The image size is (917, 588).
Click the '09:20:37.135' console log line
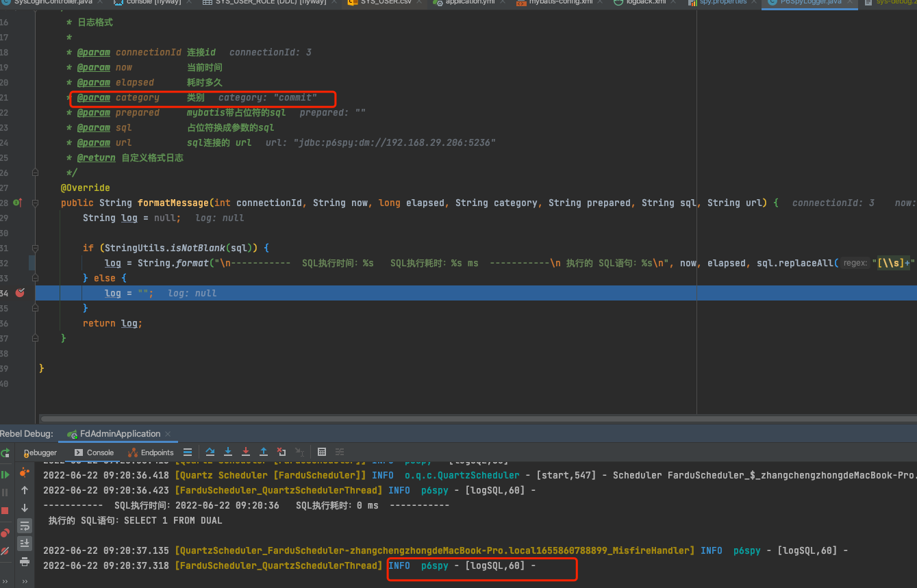(446, 550)
